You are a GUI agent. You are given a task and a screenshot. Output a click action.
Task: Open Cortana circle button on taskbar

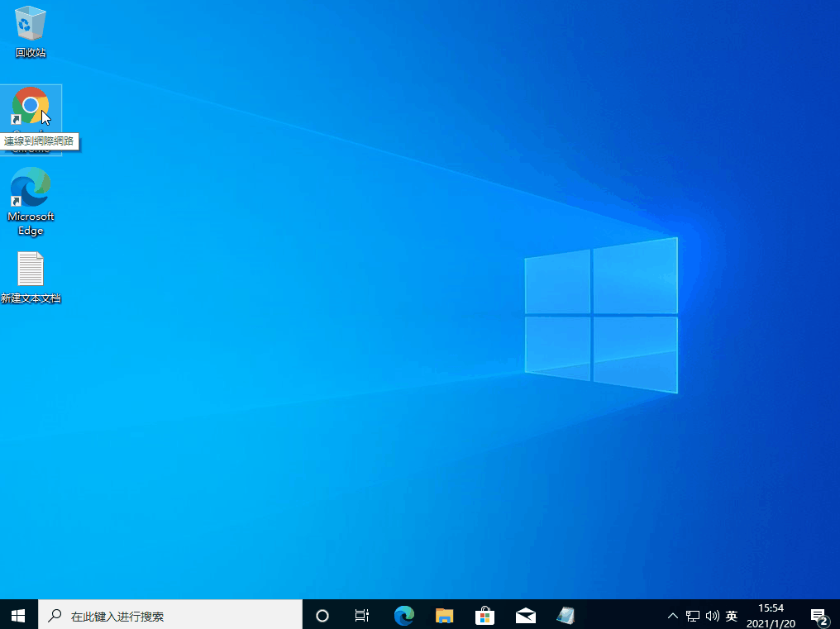tap(322, 616)
